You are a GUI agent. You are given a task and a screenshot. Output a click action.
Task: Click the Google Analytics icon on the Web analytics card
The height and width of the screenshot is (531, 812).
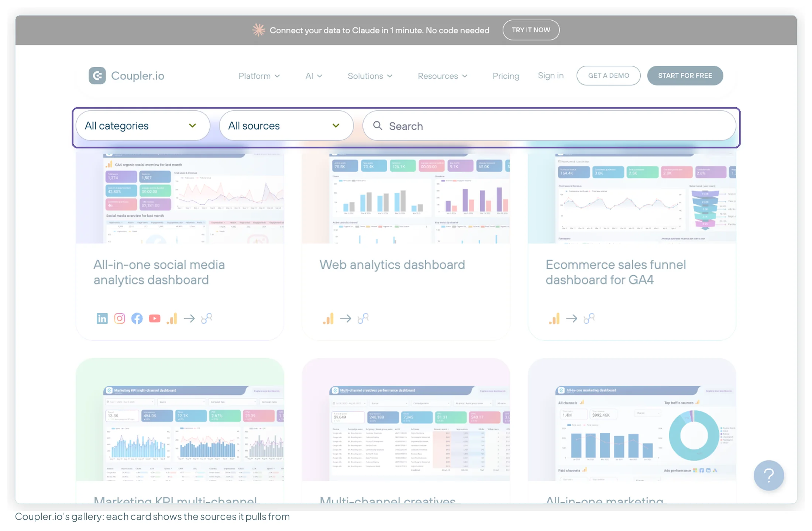coord(328,318)
